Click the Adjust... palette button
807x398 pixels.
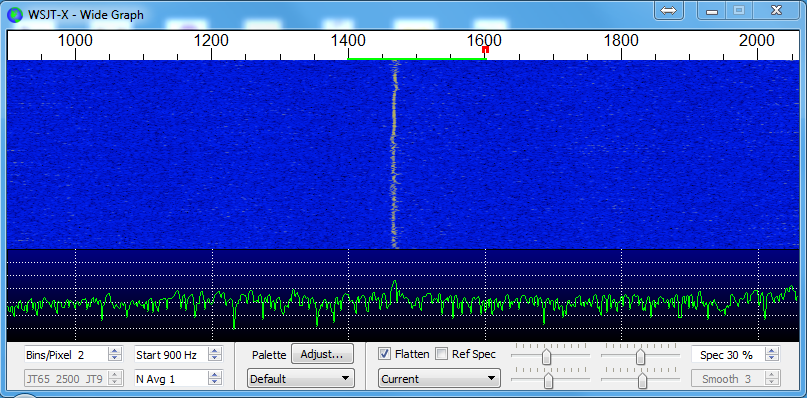coord(323,354)
